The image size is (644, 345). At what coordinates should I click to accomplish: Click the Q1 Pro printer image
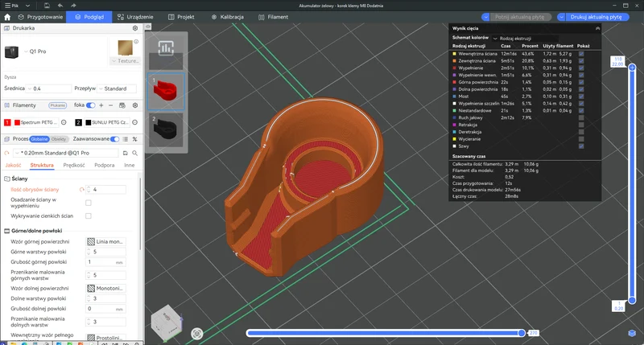click(11, 52)
